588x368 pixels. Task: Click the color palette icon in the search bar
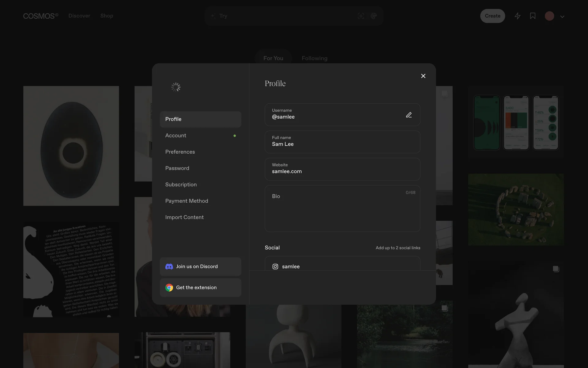[373, 16]
